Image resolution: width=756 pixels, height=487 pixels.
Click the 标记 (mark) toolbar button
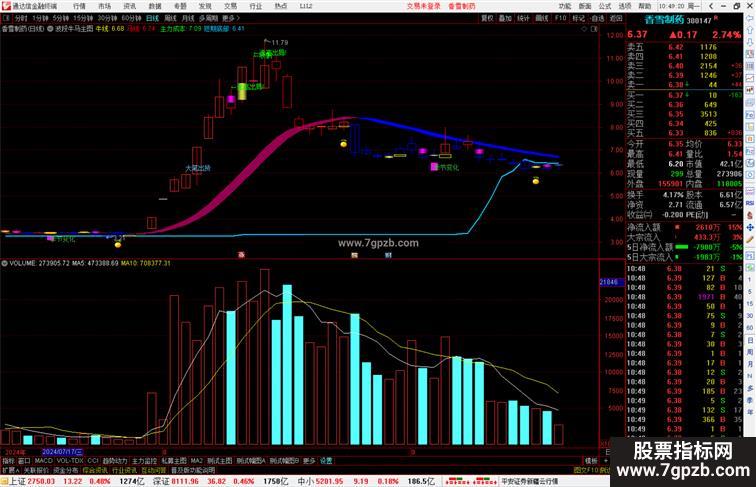click(x=578, y=18)
